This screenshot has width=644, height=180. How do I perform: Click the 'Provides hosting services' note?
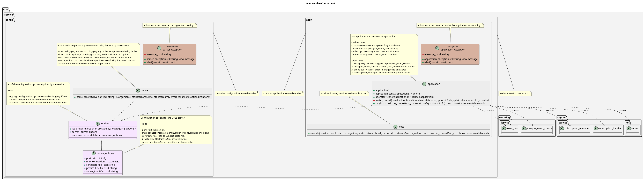pyautogui.click(x=344, y=93)
